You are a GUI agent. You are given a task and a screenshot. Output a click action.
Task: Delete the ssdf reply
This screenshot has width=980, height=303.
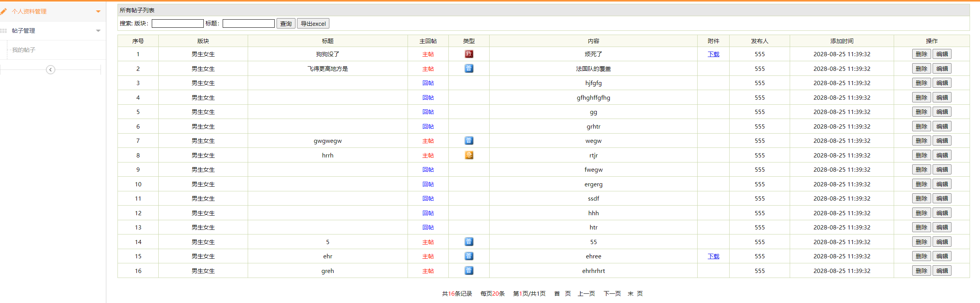pos(921,198)
